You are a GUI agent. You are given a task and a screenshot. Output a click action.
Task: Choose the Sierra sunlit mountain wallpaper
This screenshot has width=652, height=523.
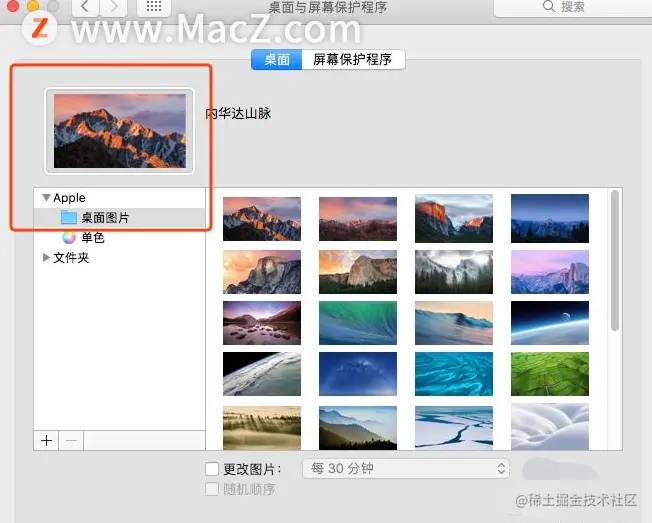pyautogui.click(x=262, y=219)
